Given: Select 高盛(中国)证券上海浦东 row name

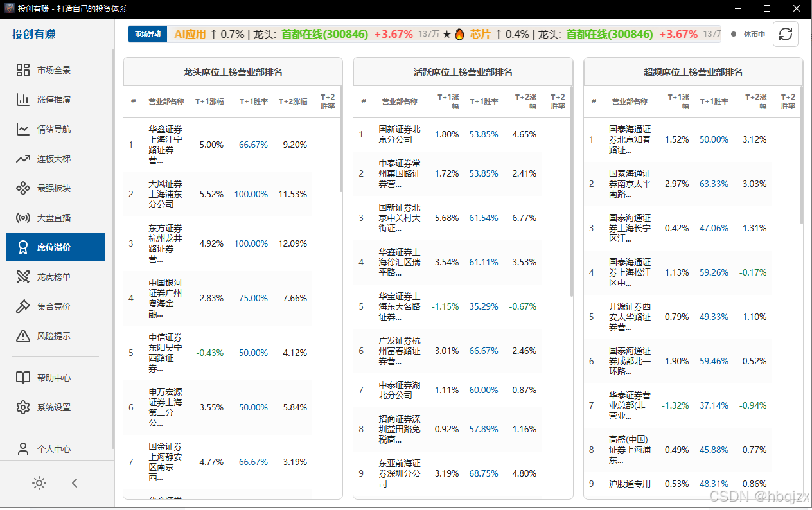Looking at the screenshot, I should 630,450.
